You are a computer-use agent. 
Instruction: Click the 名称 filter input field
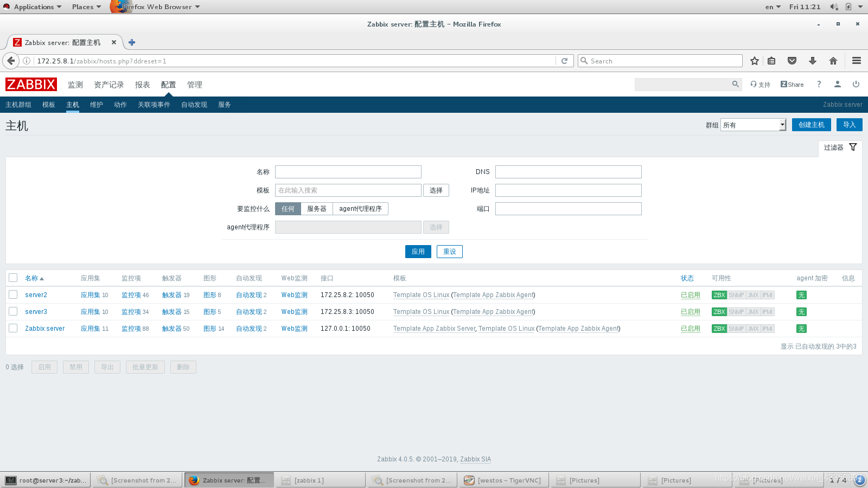[x=348, y=172]
